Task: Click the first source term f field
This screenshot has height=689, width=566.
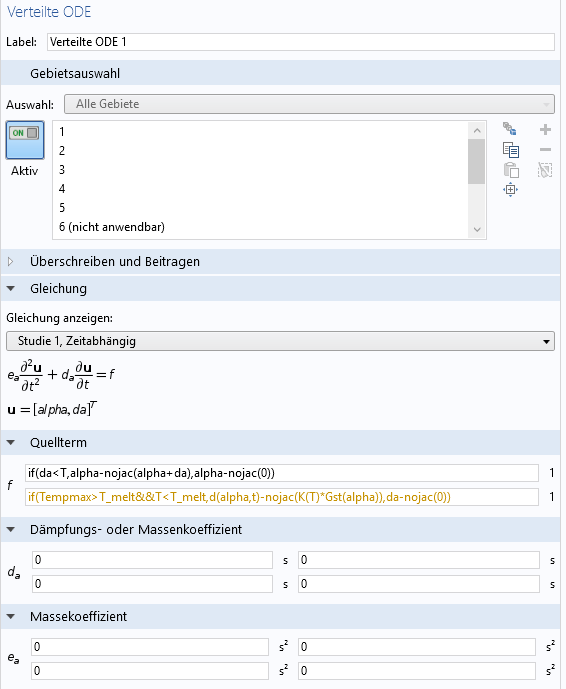Action: click(x=282, y=473)
